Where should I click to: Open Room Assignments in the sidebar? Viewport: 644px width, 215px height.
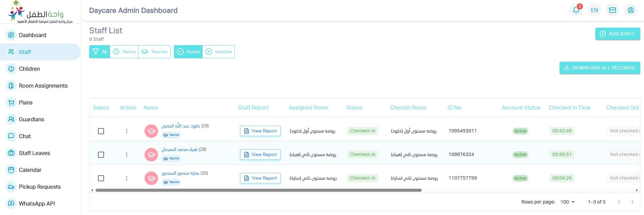(x=43, y=86)
